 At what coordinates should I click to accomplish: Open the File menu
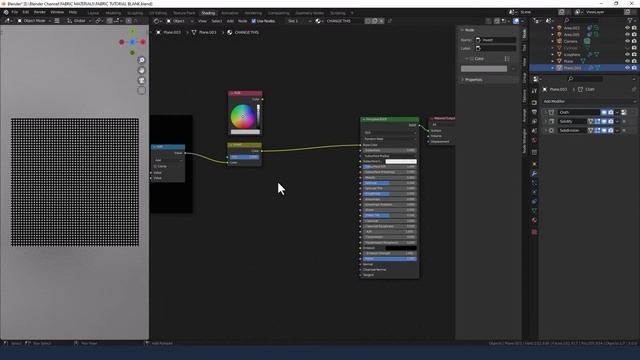point(15,12)
